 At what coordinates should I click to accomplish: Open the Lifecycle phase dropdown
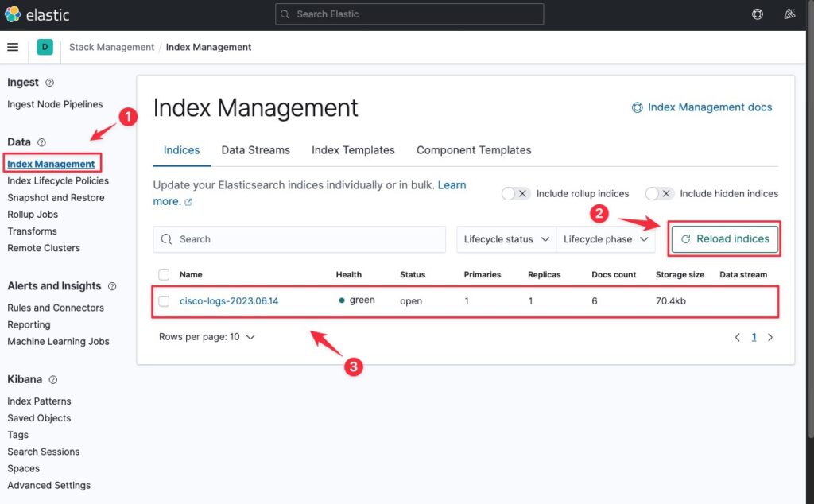coord(606,239)
